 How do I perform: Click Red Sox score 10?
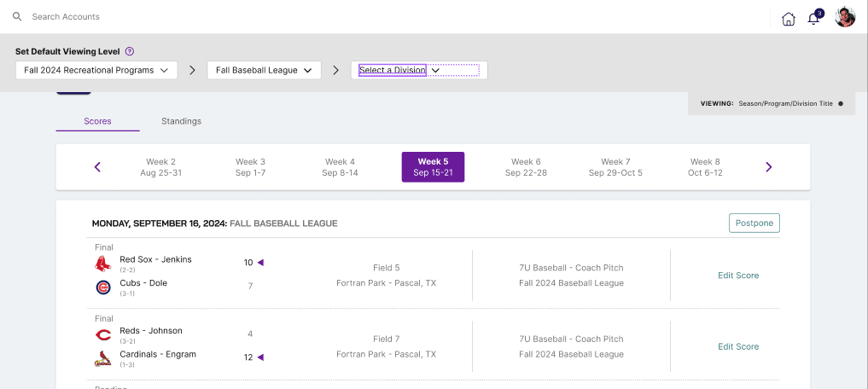(x=248, y=263)
